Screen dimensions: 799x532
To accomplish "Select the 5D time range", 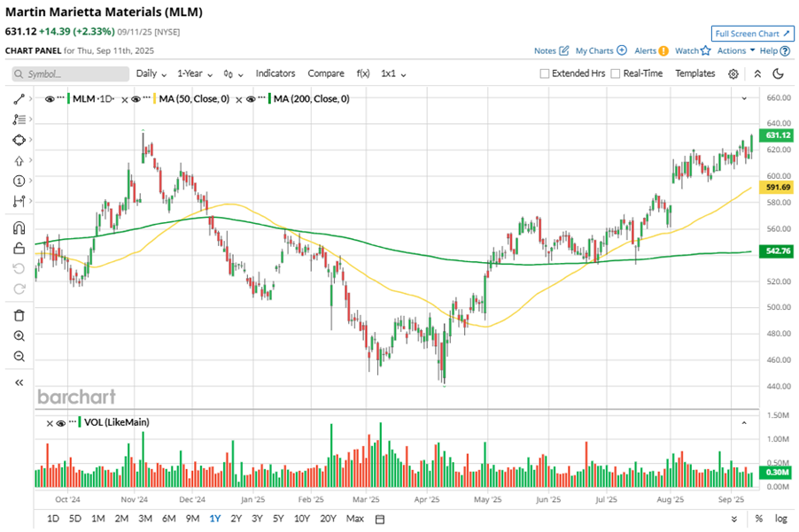I will 75,519.
